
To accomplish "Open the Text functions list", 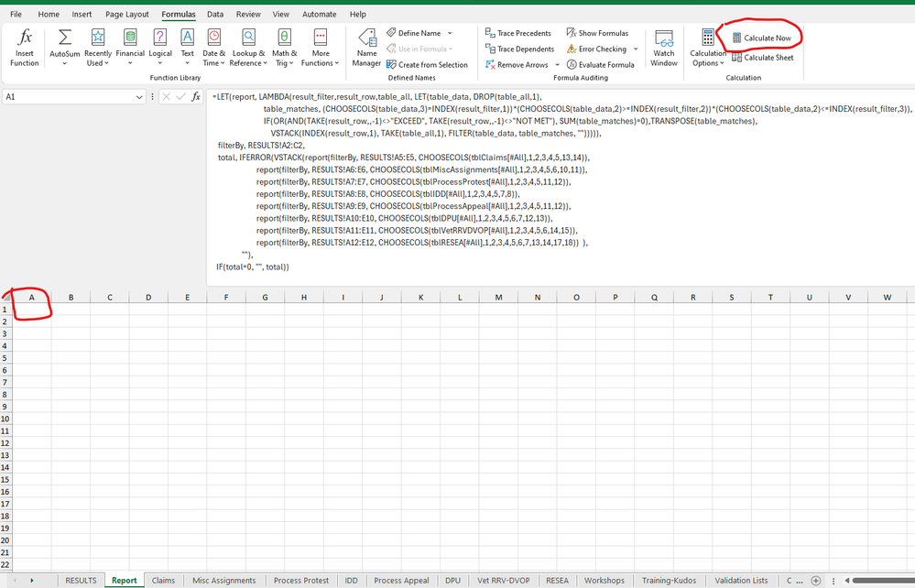I will tap(188, 48).
